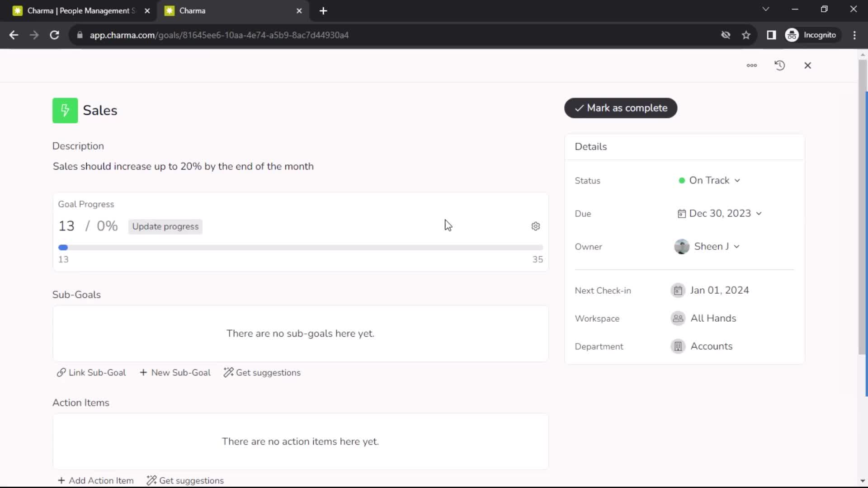Click New Sub-Goal button
This screenshot has width=868, height=488.
[x=175, y=372]
